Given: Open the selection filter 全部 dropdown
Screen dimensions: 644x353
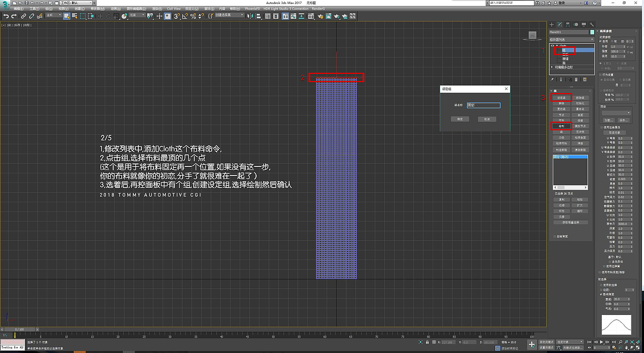Looking at the screenshot, I should pyautogui.click(x=54, y=16).
